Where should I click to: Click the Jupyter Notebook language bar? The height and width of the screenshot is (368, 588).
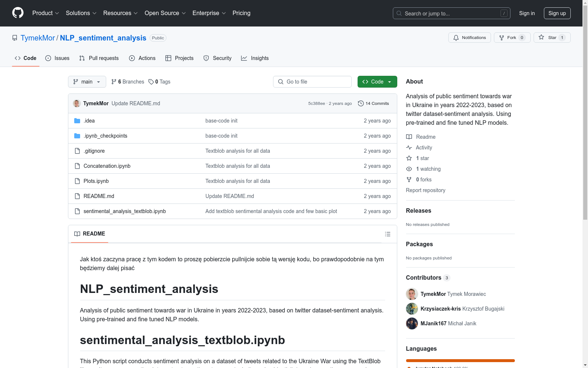pyautogui.click(x=460, y=360)
